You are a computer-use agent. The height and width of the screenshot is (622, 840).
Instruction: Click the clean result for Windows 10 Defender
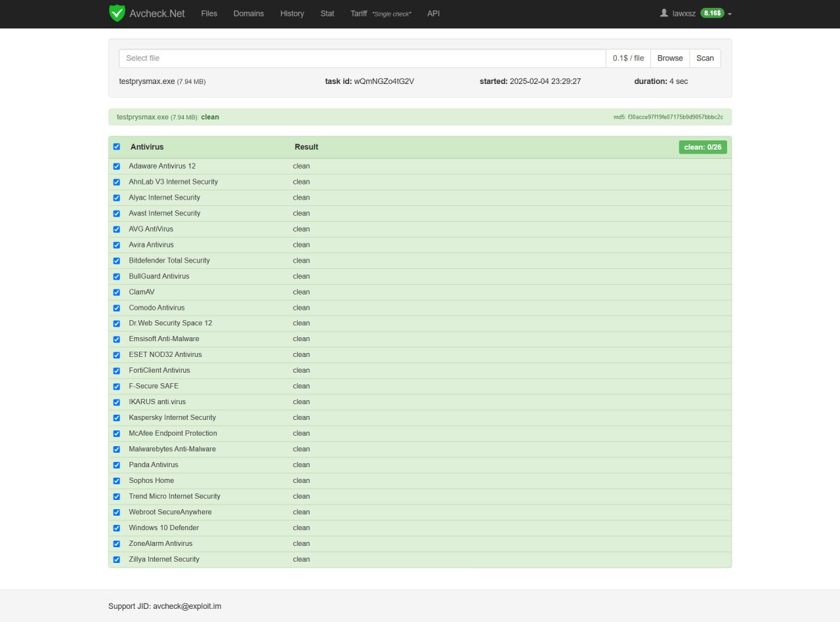tap(301, 528)
